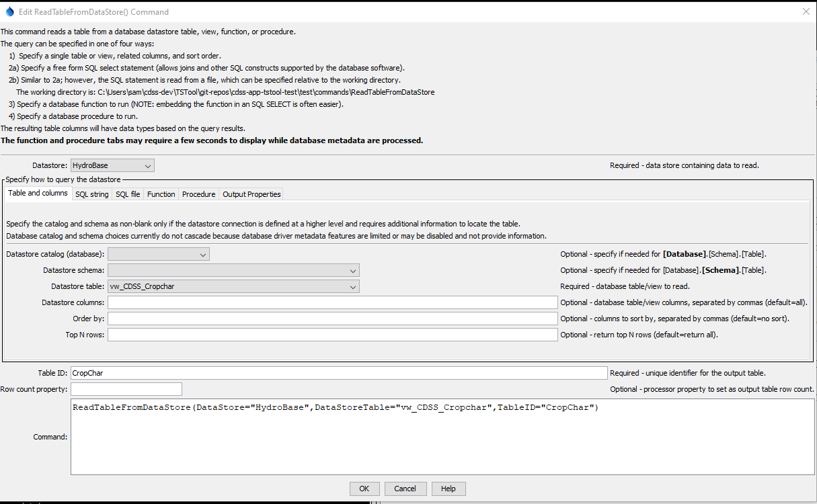
Task: Click the bold function and procedure tabs notice
Action: point(212,140)
